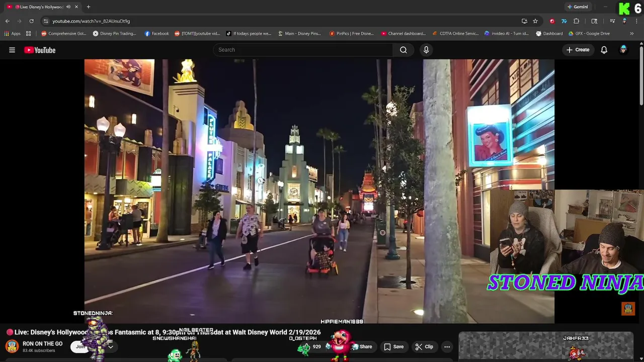This screenshot has height=362, width=644.
Task: Go to YouTube home via logo
Action: pyautogui.click(x=40, y=50)
